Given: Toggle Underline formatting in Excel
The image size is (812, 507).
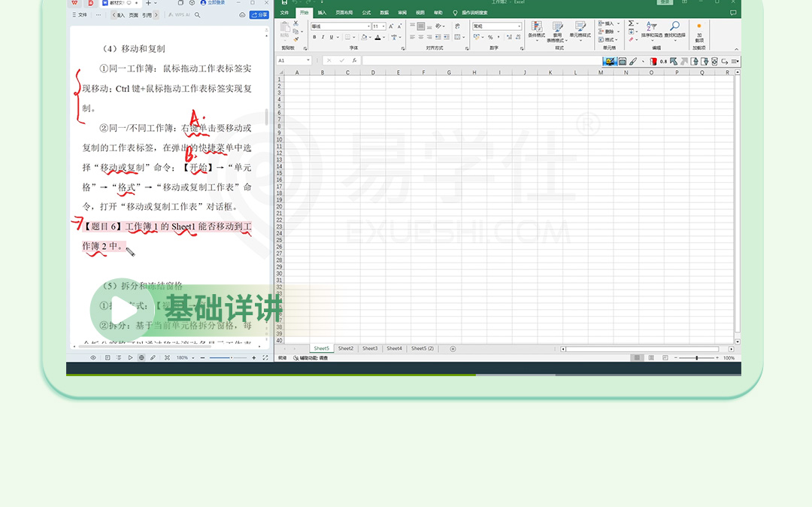Looking at the screenshot, I should coord(332,38).
